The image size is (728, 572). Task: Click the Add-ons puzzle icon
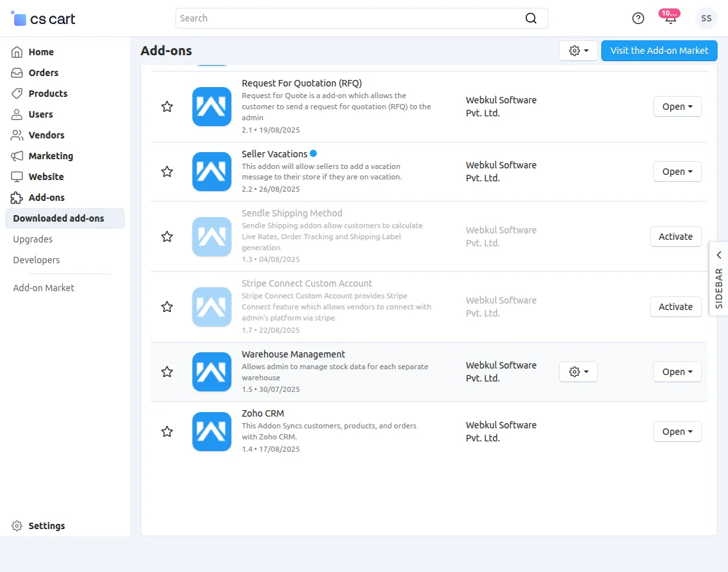click(x=17, y=198)
